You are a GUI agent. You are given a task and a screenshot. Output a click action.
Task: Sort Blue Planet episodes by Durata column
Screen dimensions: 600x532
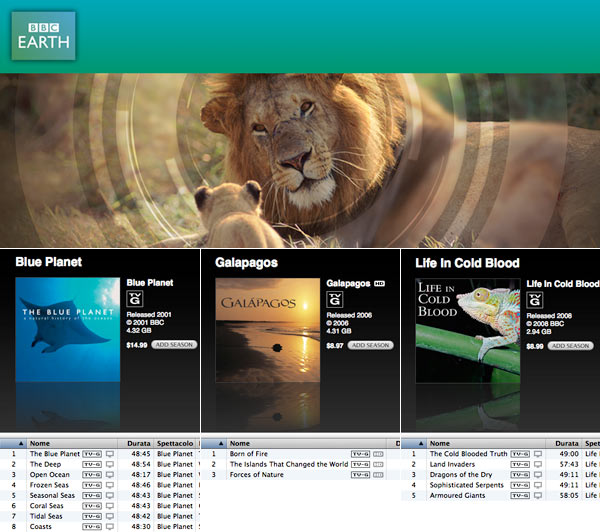pyautogui.click(x=136, y=443)
